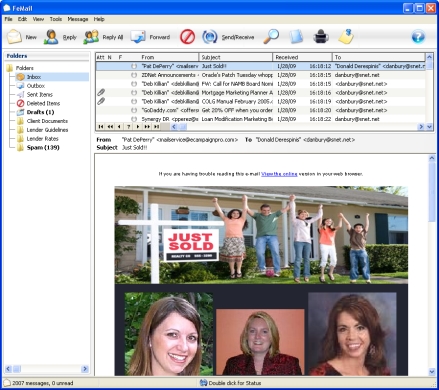Open the magnifying glass Search tool
This screenshot has width=439, height=390.
pos(271,36)
